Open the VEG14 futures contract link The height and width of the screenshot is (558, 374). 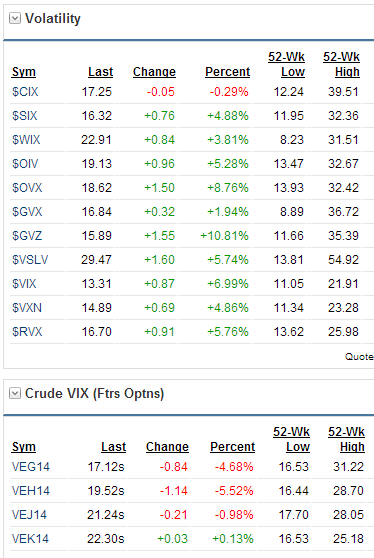pos(31,467)
